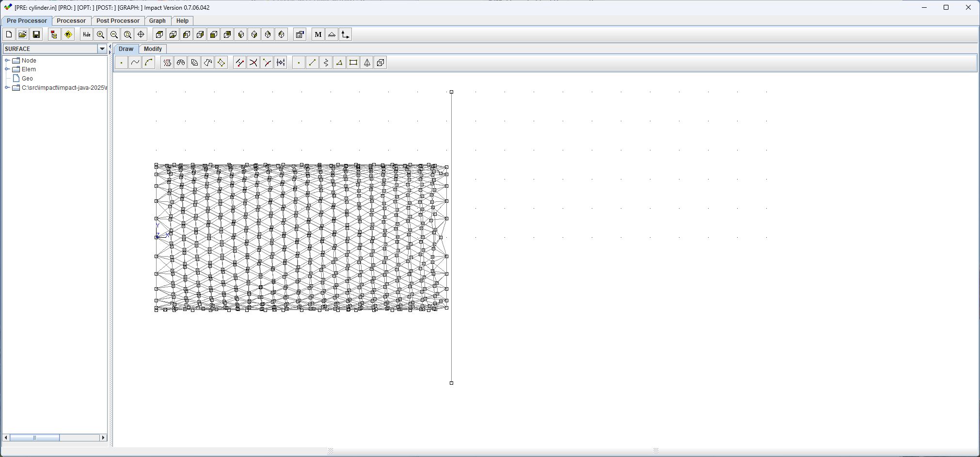The height and width of the screenshot is (457, 980).
Task: Click the Save file floppy disk icon
Action: tap(36, 34)
